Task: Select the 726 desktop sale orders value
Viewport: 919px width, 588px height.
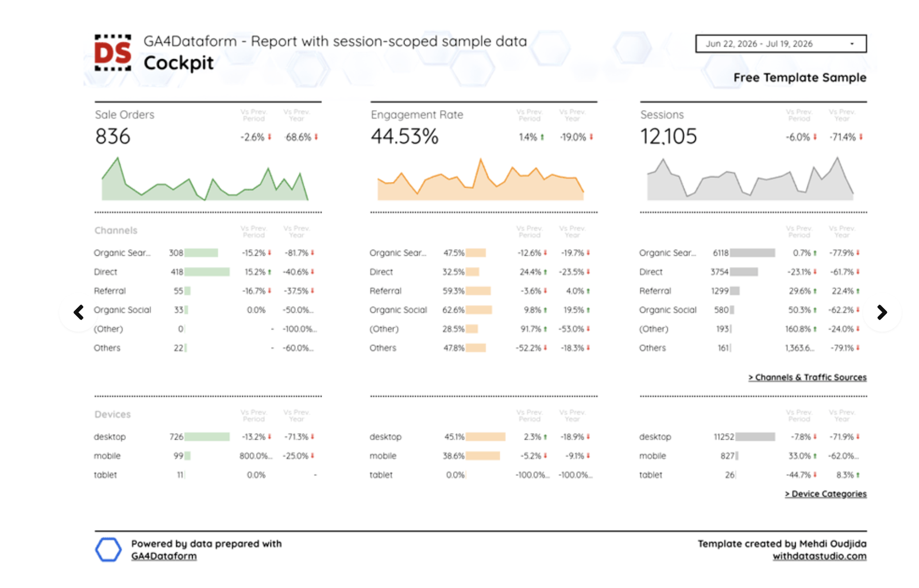Action: 176,437
